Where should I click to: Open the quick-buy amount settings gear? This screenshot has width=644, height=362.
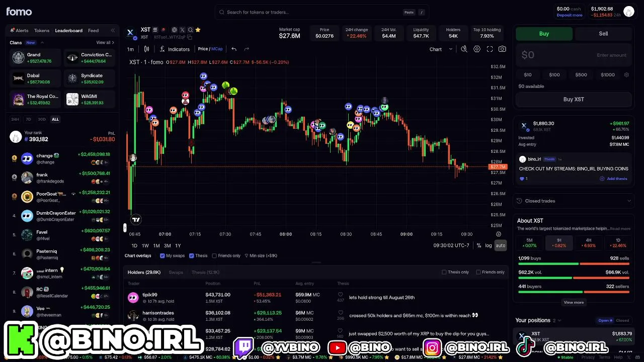pyautogui.click(x=626, y=75)
